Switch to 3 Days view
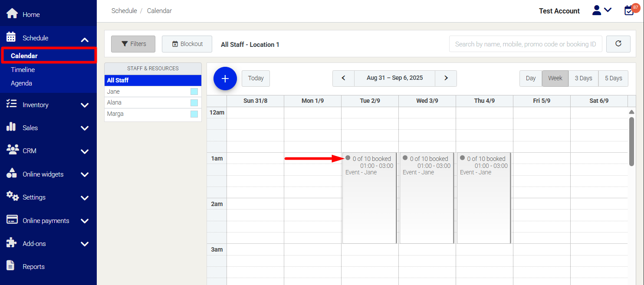This screenshot has height=285, width=644. pyautogui.click(x=583, y=78)
